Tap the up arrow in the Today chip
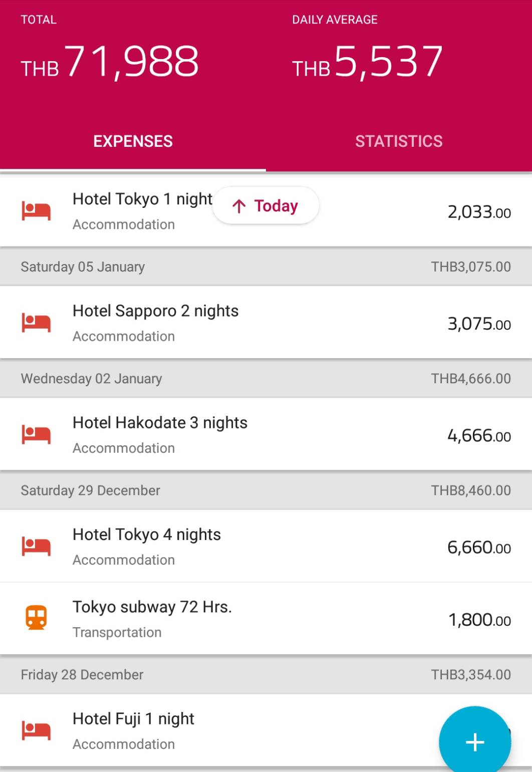Screen dimensions: 532x772 (x=239, y=206)
